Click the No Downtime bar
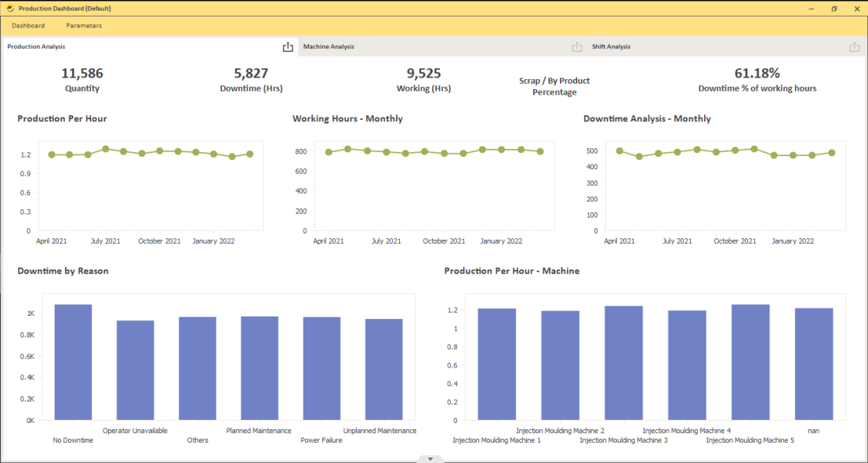 click(x=71, y=360)
